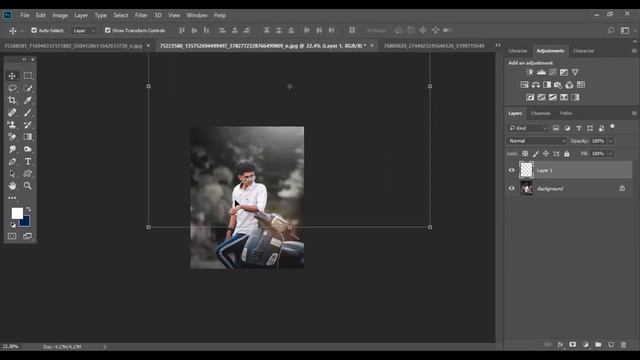Select the Rectangular Marquee tool
The width and height of the screenshot is (640, 360).
coord(28,76)
